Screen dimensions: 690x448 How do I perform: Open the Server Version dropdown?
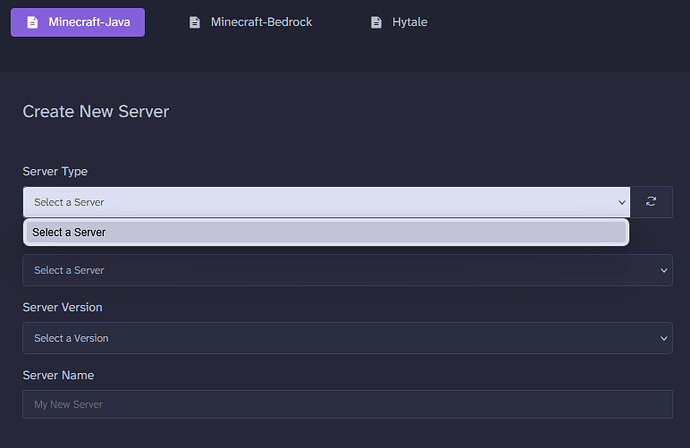[347, 338]
